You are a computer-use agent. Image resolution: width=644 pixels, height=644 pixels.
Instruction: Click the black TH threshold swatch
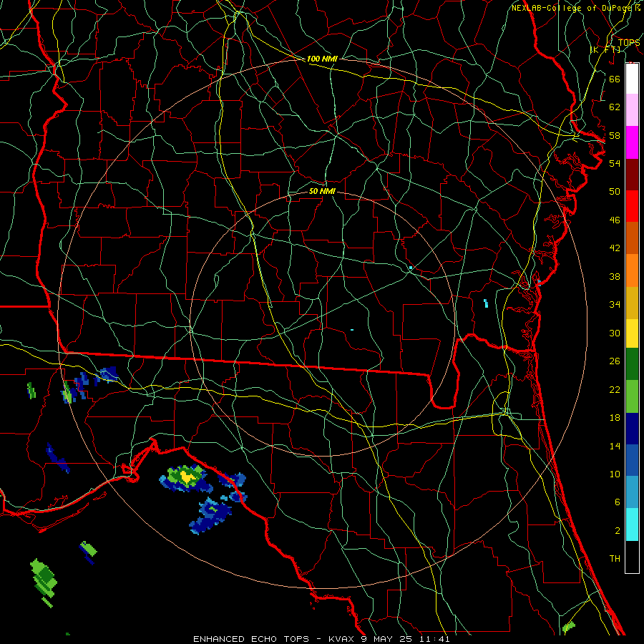(x=632, y=557)
